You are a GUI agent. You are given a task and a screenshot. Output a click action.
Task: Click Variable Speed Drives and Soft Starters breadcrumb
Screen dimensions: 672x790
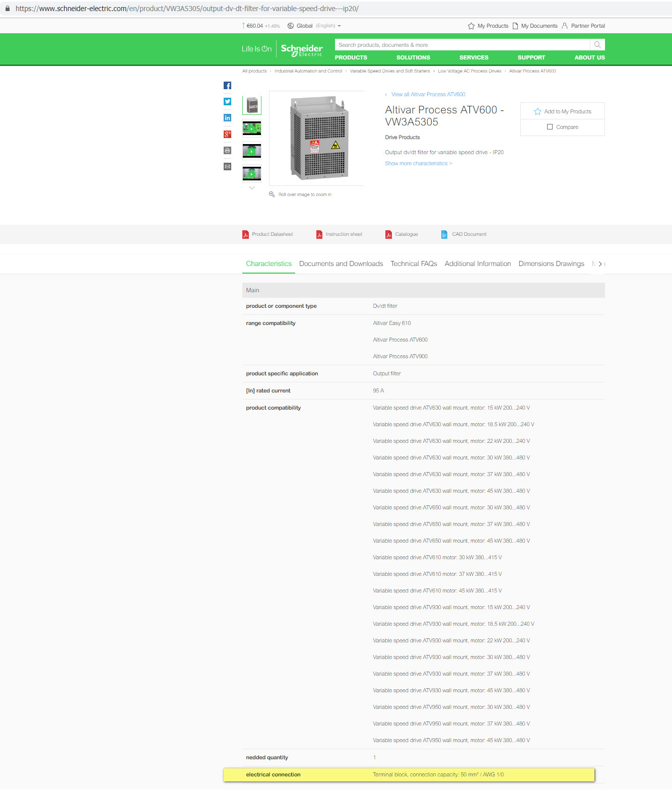(390, 71)
